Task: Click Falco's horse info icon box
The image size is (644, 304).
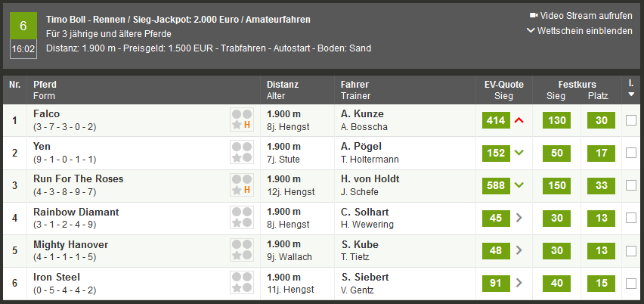Action: point(242,120)
